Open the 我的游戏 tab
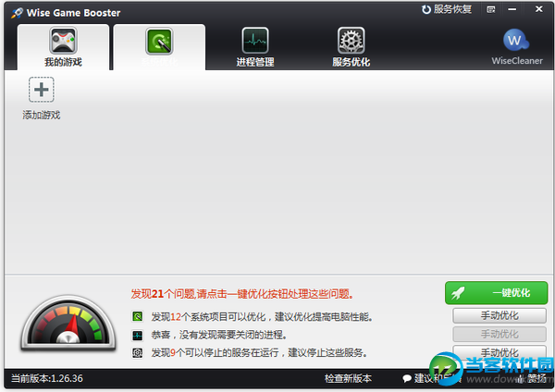 (x=63, y=47)
